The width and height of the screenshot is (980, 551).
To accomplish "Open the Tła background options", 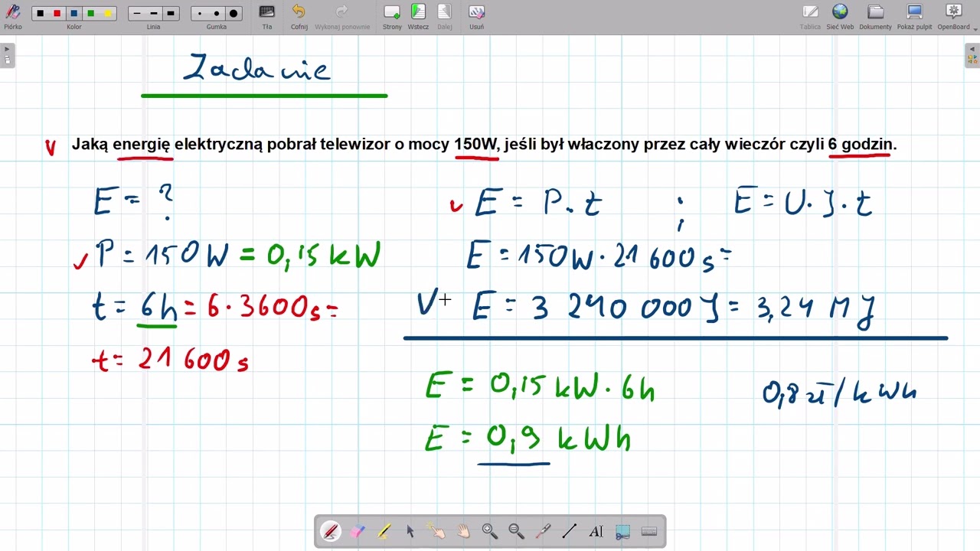I will (267, 16).
